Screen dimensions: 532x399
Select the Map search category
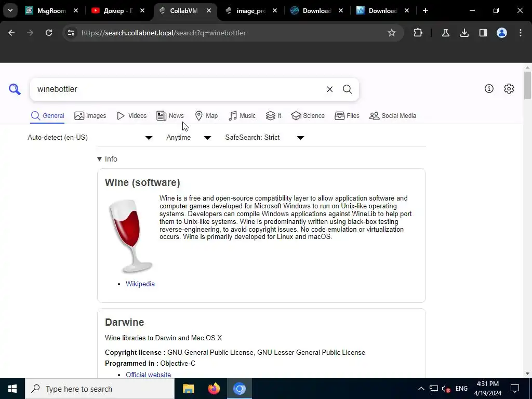(x=206, y=116)
